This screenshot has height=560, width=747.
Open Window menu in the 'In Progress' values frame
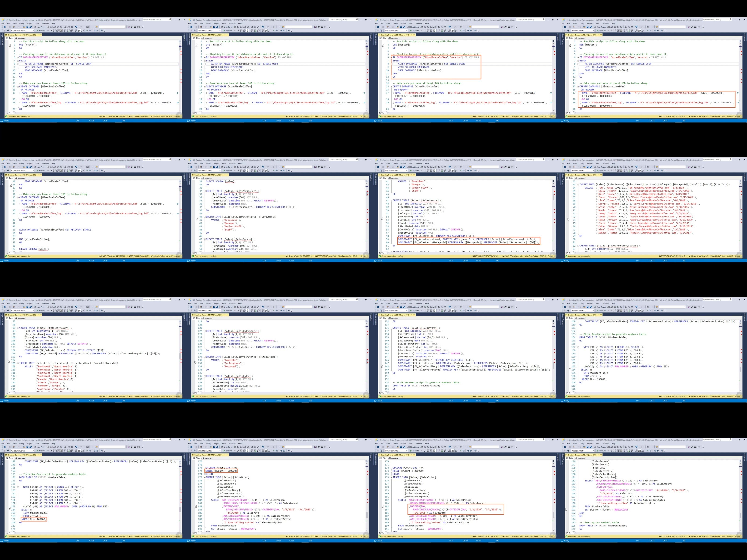tap(232, 304)
